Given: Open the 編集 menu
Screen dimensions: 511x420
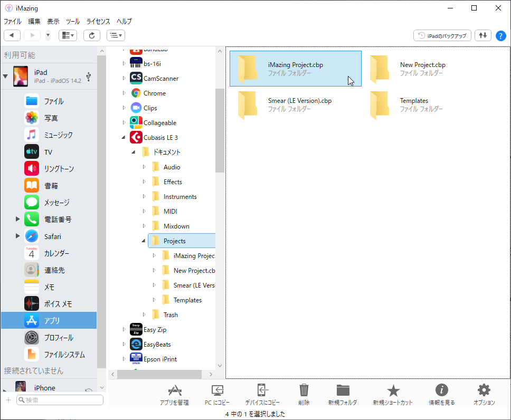Looking at the screenshot, I should coord(34,22).
